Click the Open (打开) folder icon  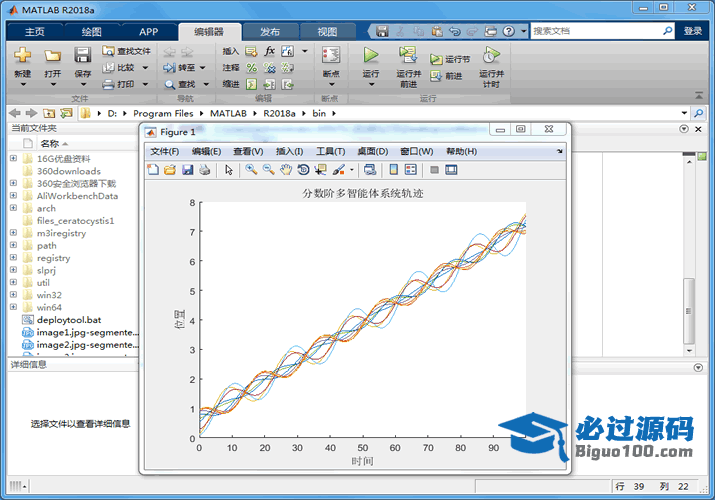click(52, 56)
